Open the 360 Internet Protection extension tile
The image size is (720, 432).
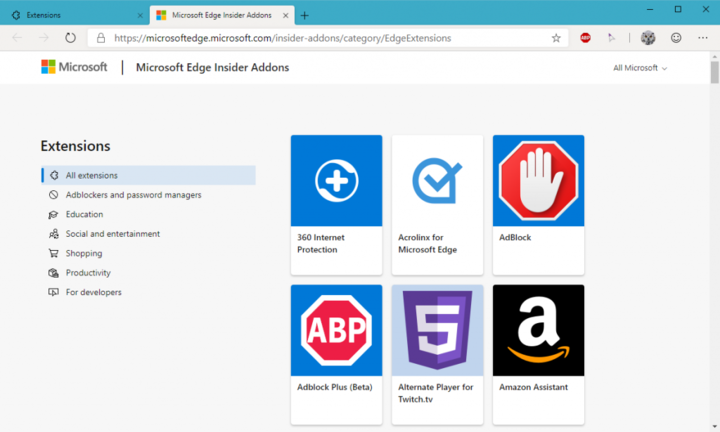pyautogui.click(x=336, y=204)
